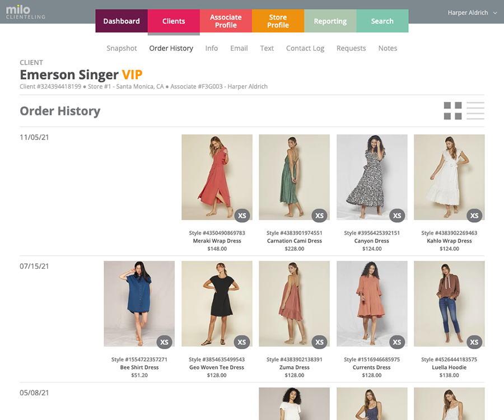Image resolution: width=504 pixels, height=420 pixels.
Task: Switch to grid view layout
Action: tap(452, 111)
